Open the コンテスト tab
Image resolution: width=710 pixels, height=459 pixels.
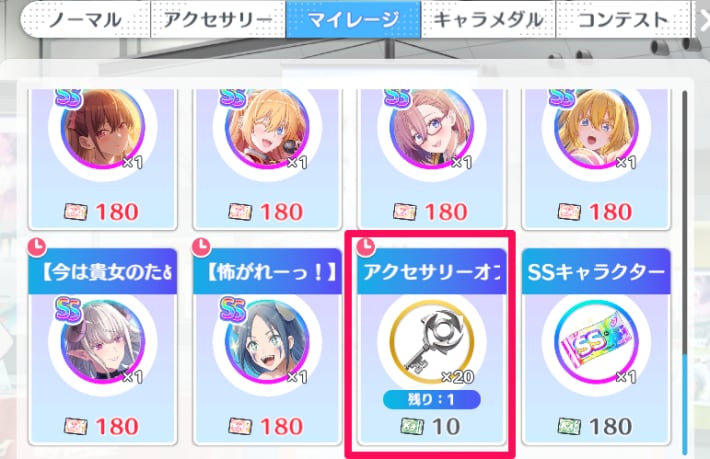[623, 19]
